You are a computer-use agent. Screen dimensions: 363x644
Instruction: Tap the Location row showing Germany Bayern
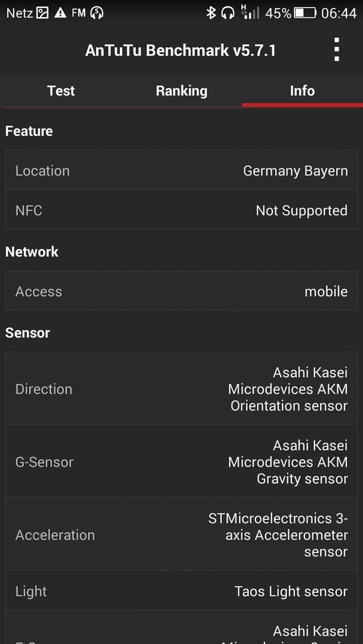tap(181, 171)
